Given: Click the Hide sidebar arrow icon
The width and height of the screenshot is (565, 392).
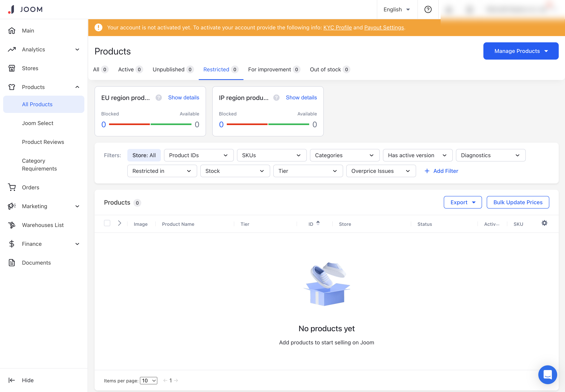Looking at the screenshot, I should pos(12,380).
